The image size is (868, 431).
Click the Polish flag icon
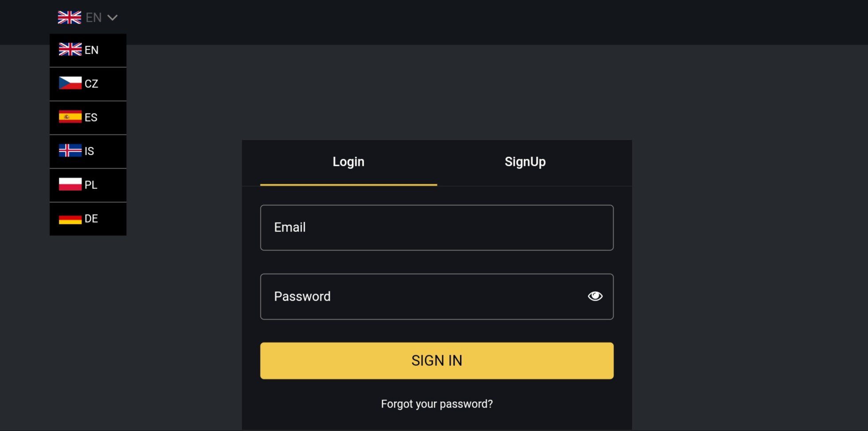(70, 184)
